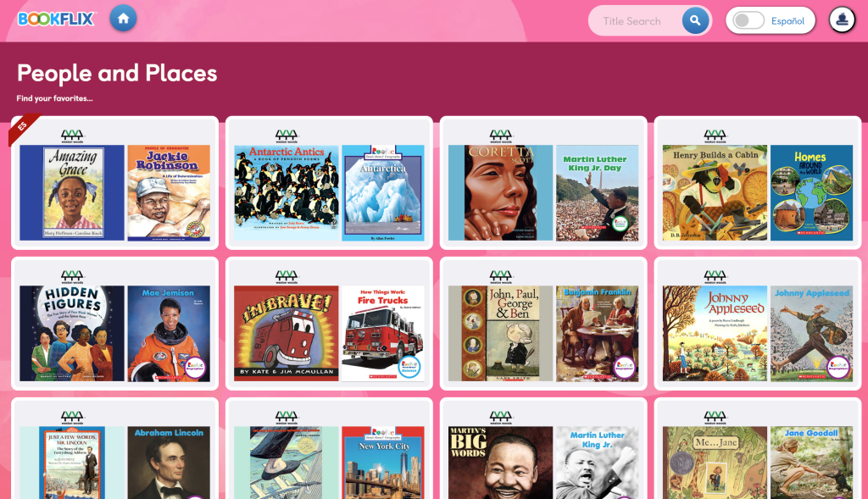Select the I'm Brave! fire truck book
The image size is (868, 499).
coord(287,333)
